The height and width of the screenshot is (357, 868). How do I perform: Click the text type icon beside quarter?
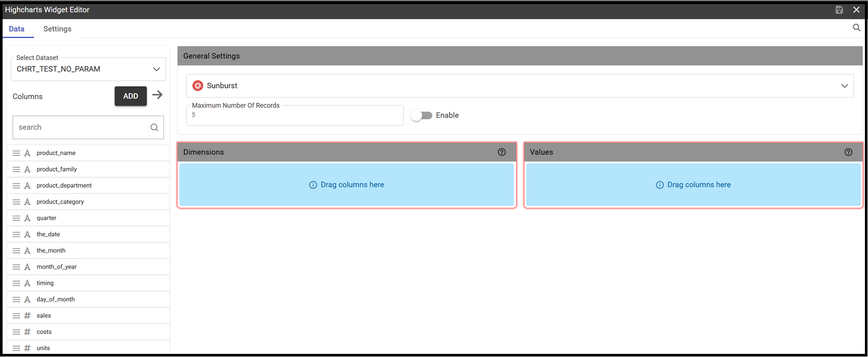(x=27, y=218)
